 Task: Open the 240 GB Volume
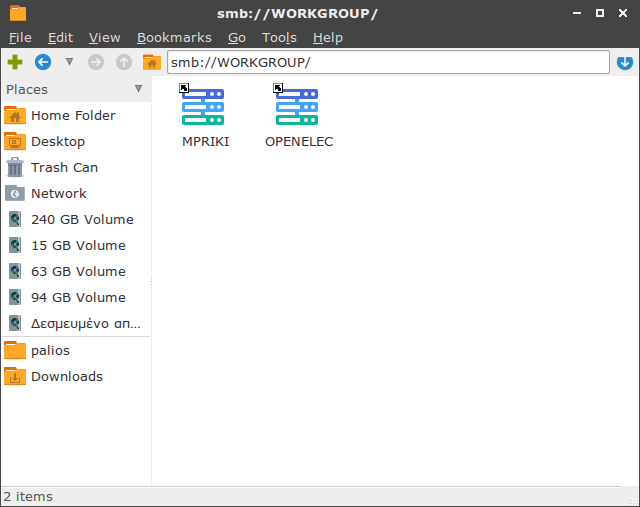[76, 220]
